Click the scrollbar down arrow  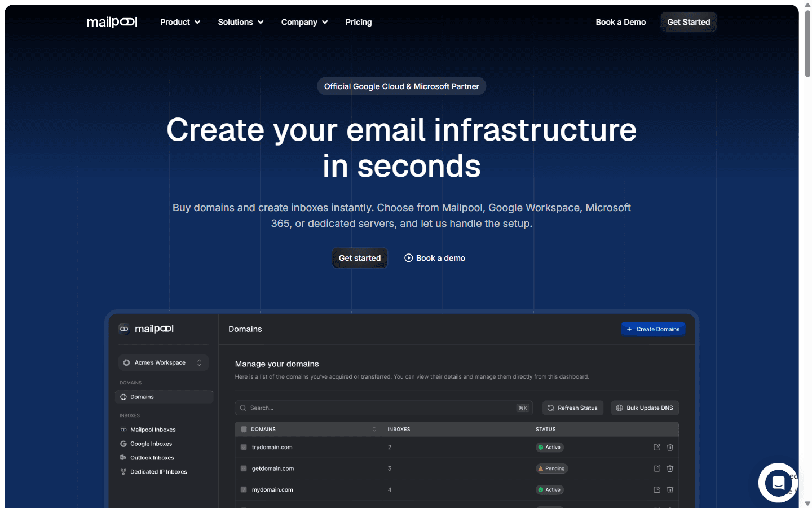(x=807, y=503)
